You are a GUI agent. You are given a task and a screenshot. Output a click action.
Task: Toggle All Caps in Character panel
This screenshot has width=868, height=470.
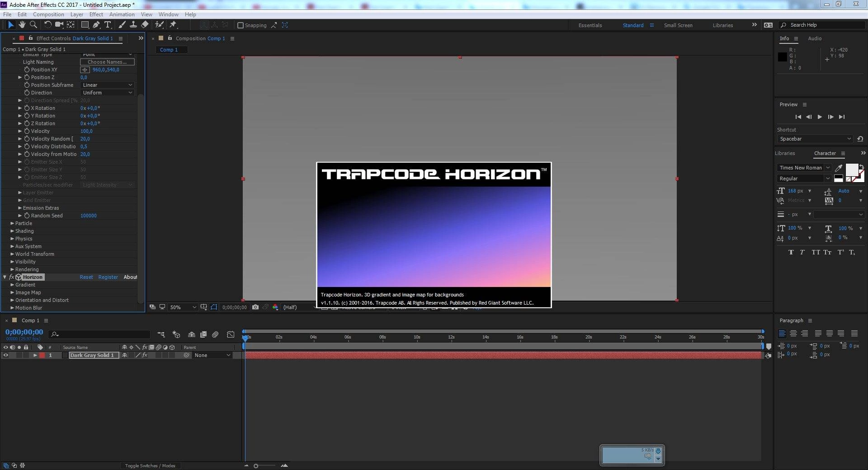click(816, 252)
